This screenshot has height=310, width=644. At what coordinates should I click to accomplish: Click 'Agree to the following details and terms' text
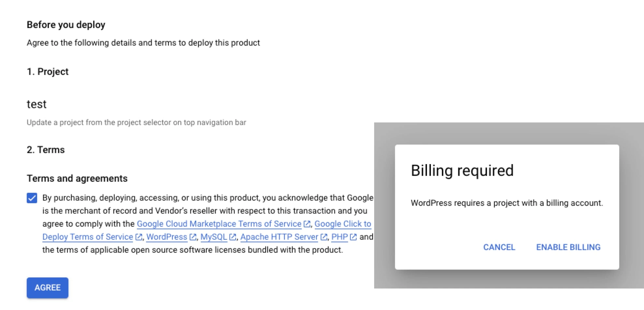pyautogui.click(x=143, y=43)
